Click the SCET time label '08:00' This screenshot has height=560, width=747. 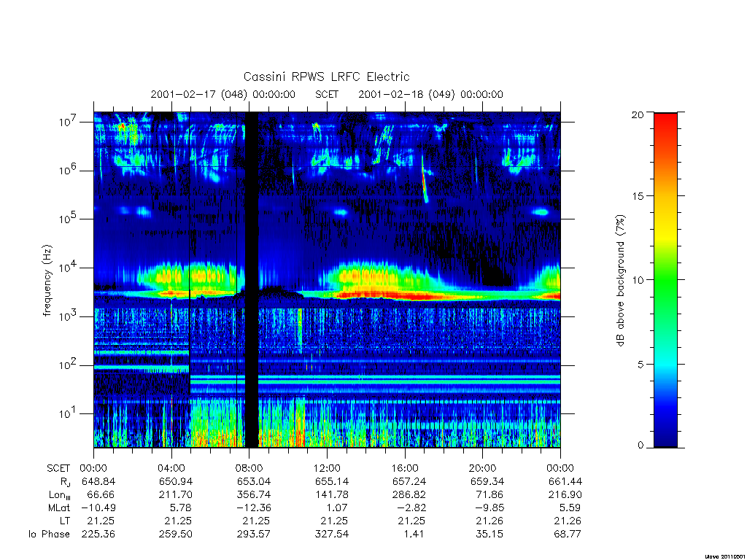pos(249,468)
